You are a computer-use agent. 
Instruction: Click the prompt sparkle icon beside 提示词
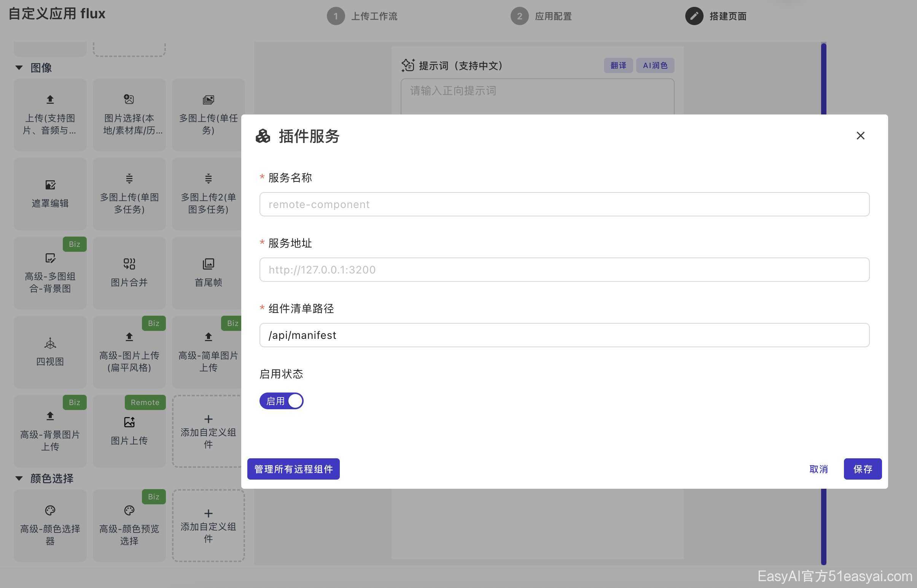tap(408, 65)
